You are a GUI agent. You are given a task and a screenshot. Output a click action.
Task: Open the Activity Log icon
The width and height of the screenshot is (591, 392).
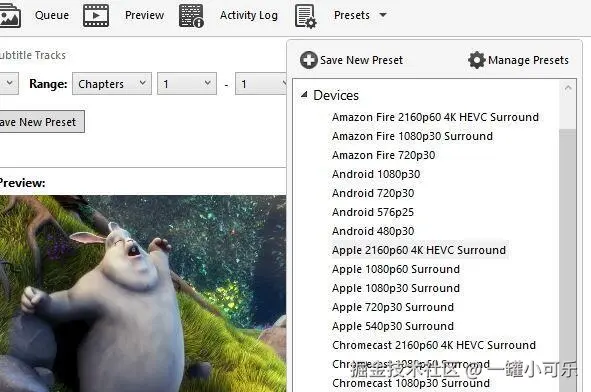pyautogui.click(x=191, y=16)
